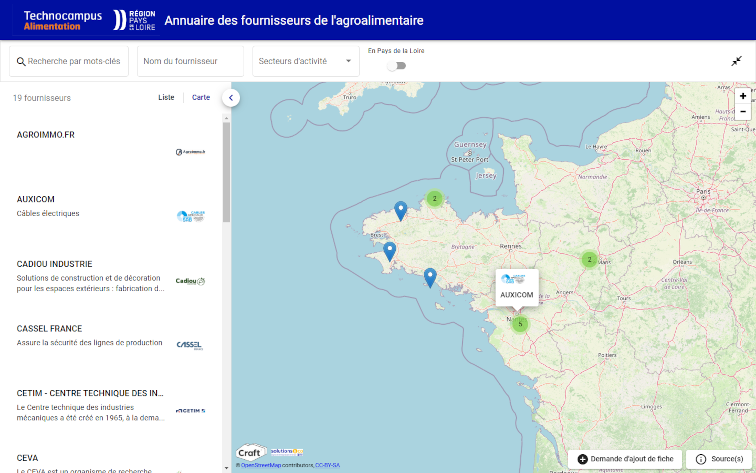The width and height of the screenshot is (756, 473).
Task: Click the keyword search magnifier icon
Action: 21,62
